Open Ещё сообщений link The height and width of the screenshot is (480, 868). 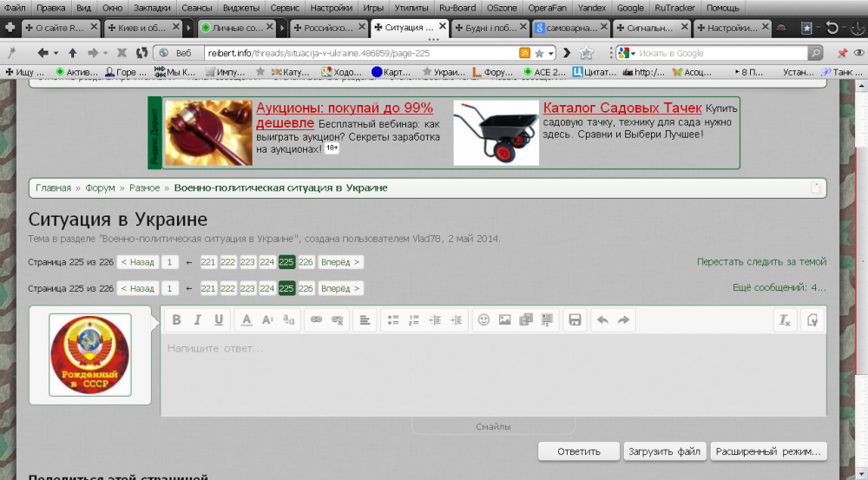tap(779, 287)
